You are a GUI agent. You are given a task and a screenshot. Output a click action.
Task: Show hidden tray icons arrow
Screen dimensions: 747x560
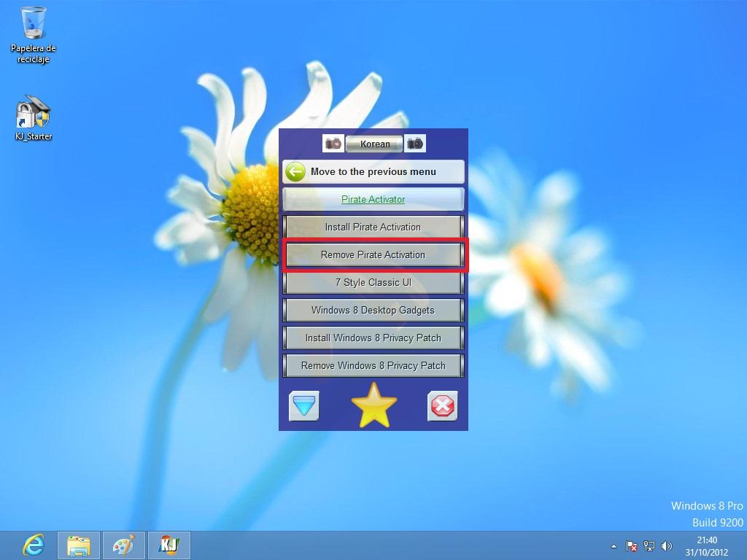[x=614, y=546]
